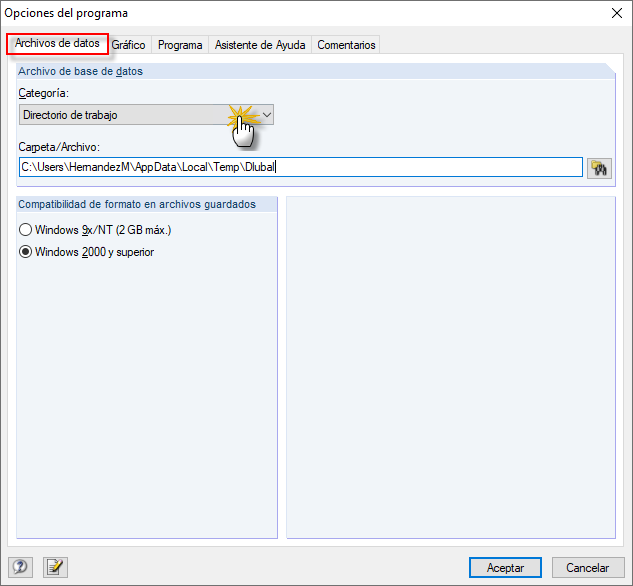
Task: Open the Archivos de datos tab
Action: [x=57, y=44]
